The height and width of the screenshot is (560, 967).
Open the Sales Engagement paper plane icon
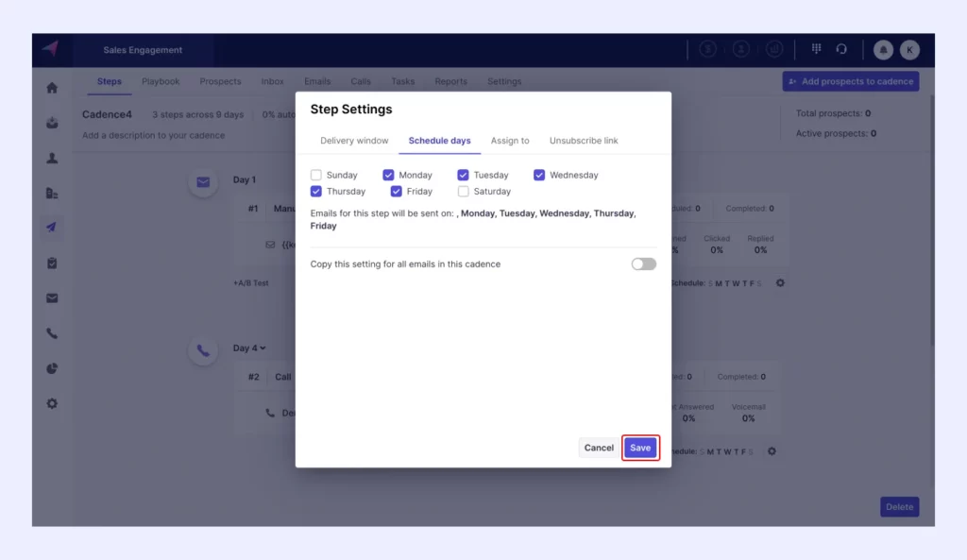tap(52, 227)
